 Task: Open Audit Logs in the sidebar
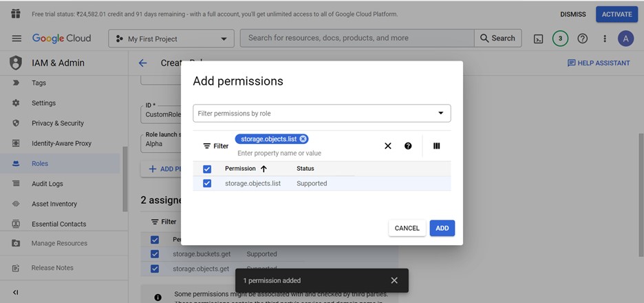47,184
